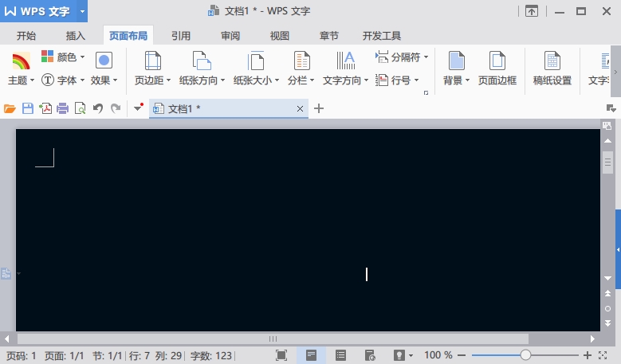
Task: Click the next page double-arrow button
Action: tap(607, 323)
